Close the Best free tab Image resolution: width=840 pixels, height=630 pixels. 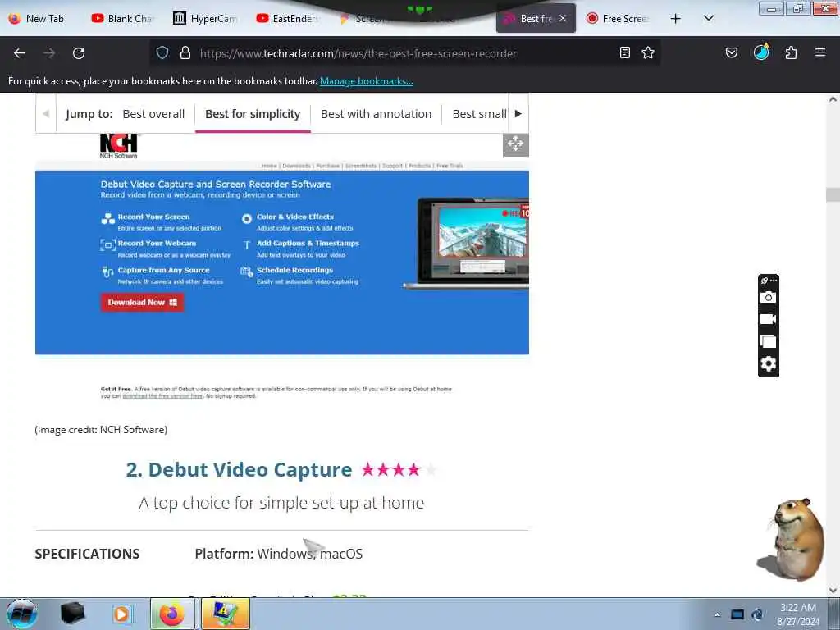[563, 18]
